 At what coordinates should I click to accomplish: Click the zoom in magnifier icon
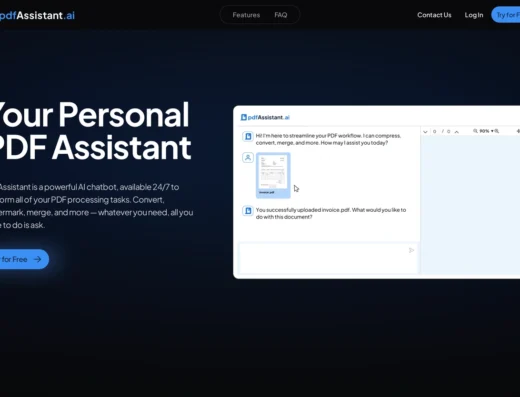[x=497, y=131]
